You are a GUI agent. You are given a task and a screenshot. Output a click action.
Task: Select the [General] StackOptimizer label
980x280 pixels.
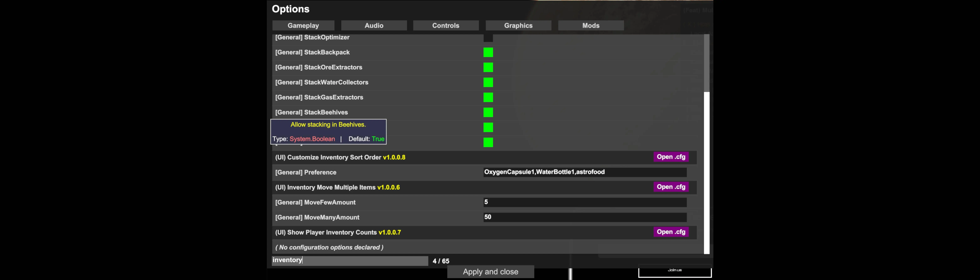pyautogui.click(x=312, y=37)
